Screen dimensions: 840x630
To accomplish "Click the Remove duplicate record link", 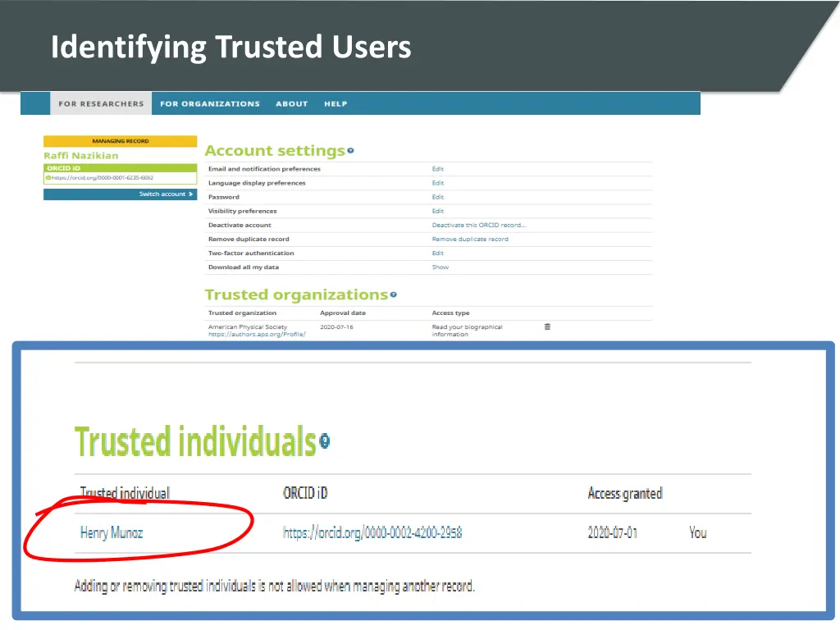I will click(x=470, y=239).
